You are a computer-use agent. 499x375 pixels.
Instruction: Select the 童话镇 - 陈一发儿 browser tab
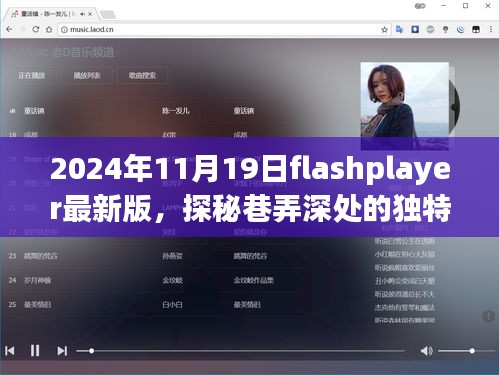point(50,14)
